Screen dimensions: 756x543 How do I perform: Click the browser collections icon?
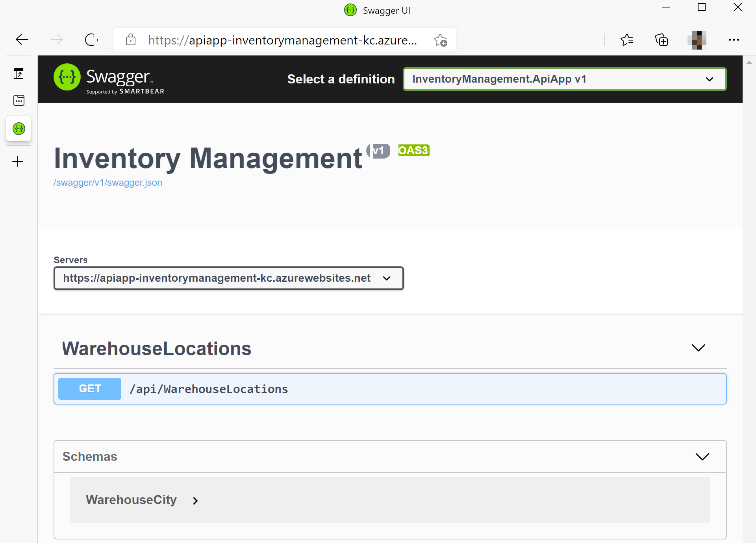point(662,40)
